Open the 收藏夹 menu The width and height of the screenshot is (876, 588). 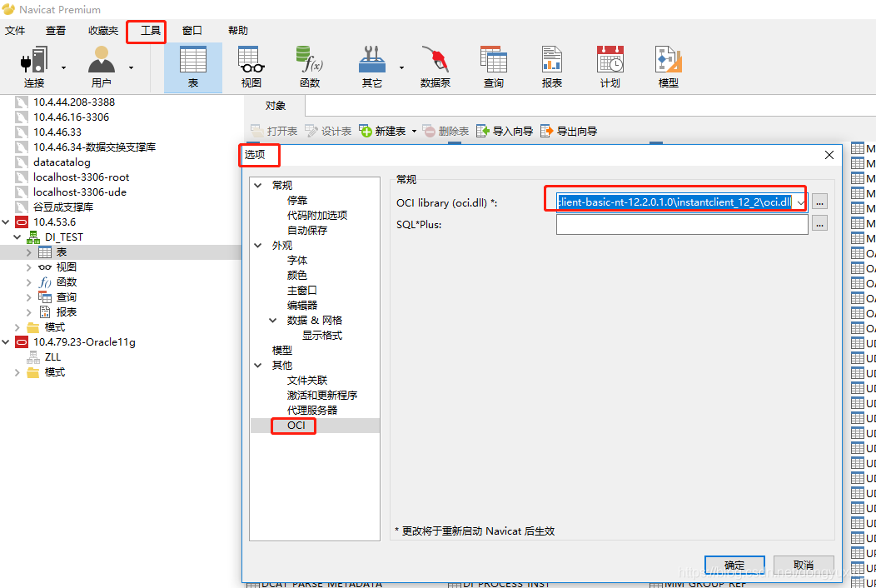click(x=103, y=31)
